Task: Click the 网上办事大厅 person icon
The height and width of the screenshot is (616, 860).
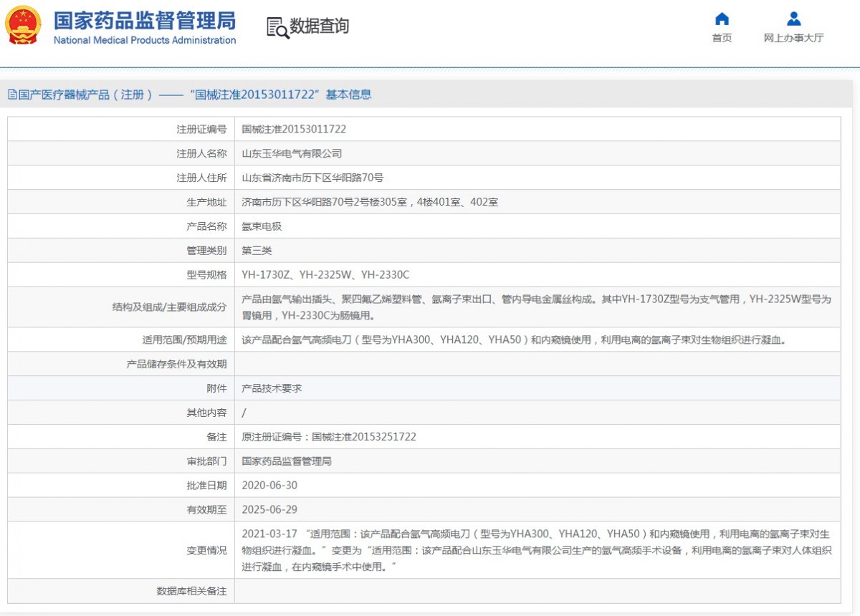Action: click(793, 19)
